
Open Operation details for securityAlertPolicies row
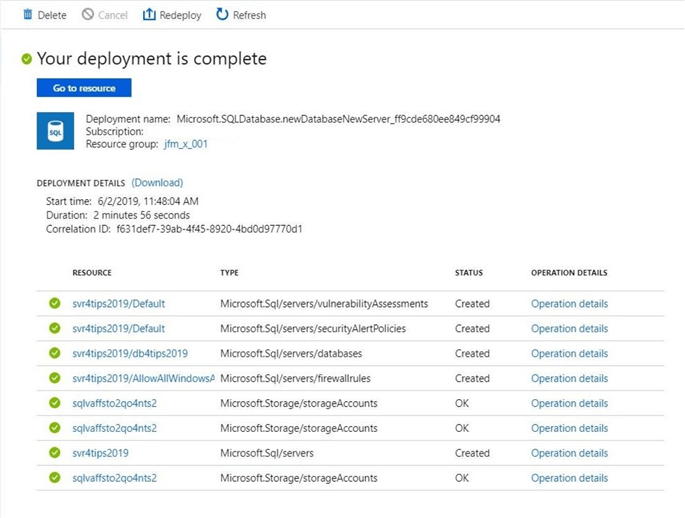(569, 329)
